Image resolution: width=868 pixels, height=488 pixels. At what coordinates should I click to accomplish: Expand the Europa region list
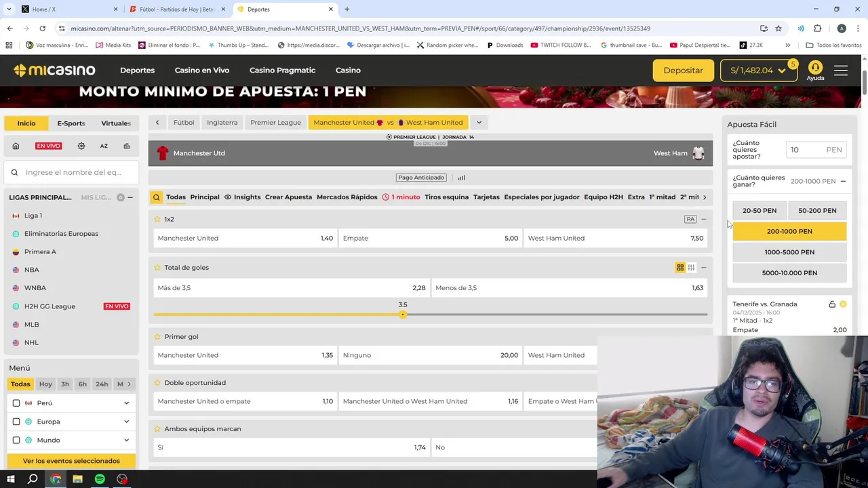(x=126, y=422)
